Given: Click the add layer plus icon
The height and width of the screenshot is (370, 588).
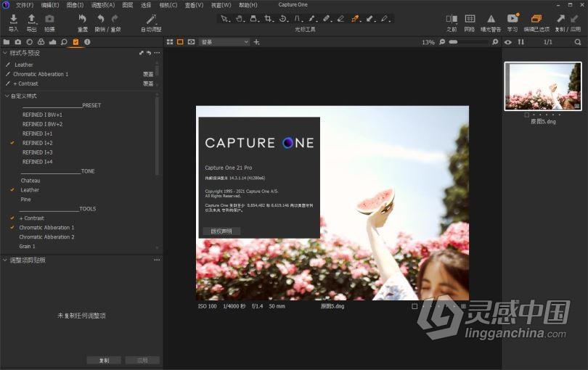Looking at the screenshot, I should [x=256, y=42].
